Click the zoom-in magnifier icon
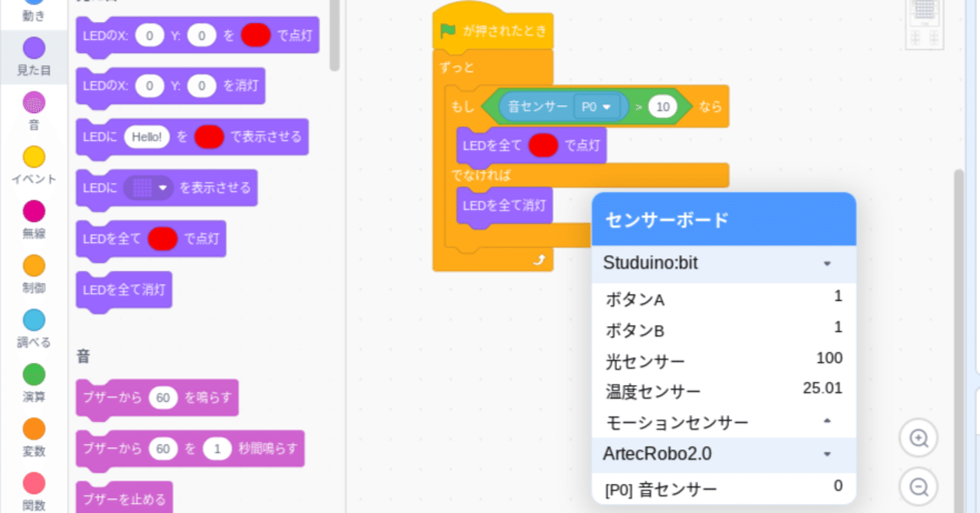This screenshot has height=513, width=980. pos(918,438)
